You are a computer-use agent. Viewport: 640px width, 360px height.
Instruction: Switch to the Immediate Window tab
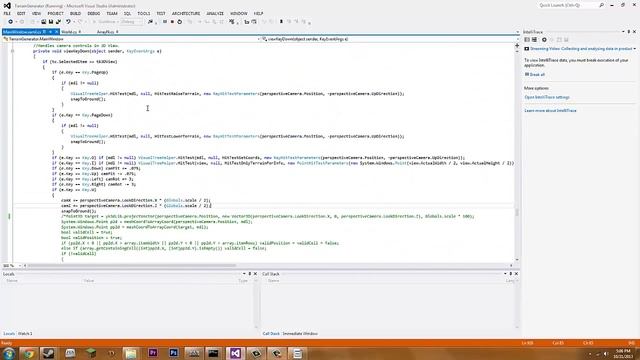click(300, 333)
